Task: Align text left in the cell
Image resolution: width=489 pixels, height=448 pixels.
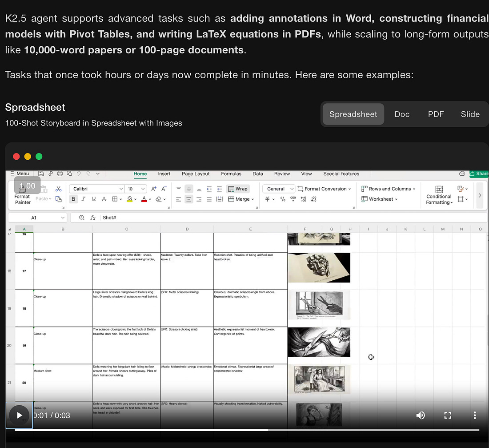Action: point(178,199)
